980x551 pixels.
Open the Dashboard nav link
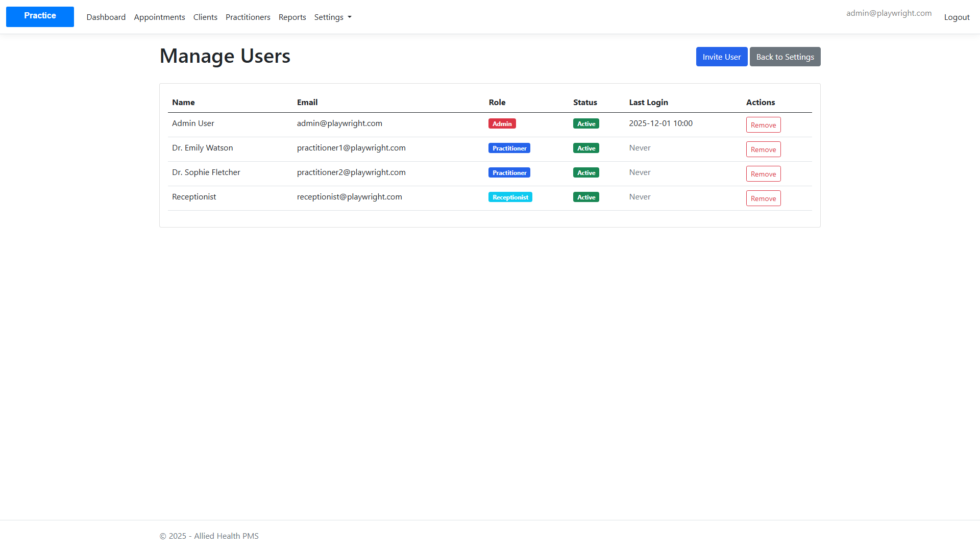(x=106, y=17)
